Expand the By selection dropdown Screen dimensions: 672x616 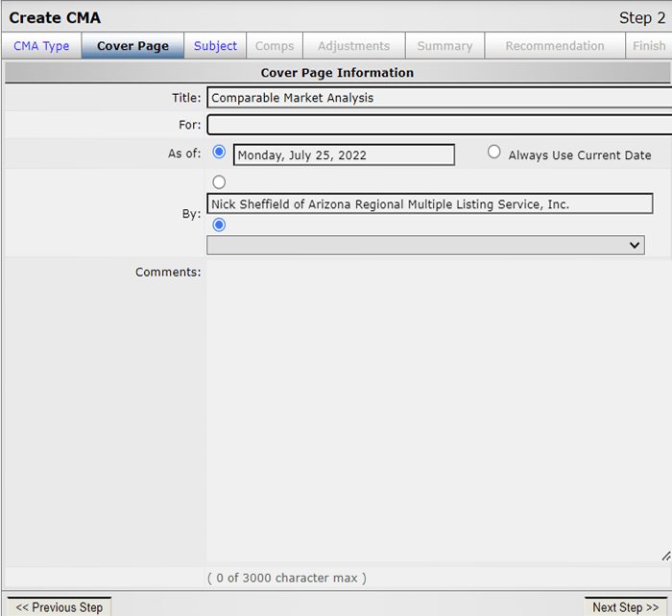click(x=425, y=245)
